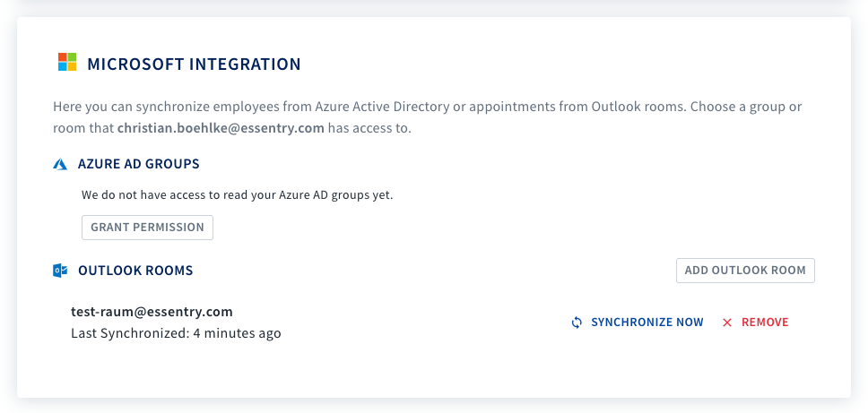Viewport: 868px width, 413px height.
Task: Click the Outlook Rooms section title
Action: tap(135, 271)
